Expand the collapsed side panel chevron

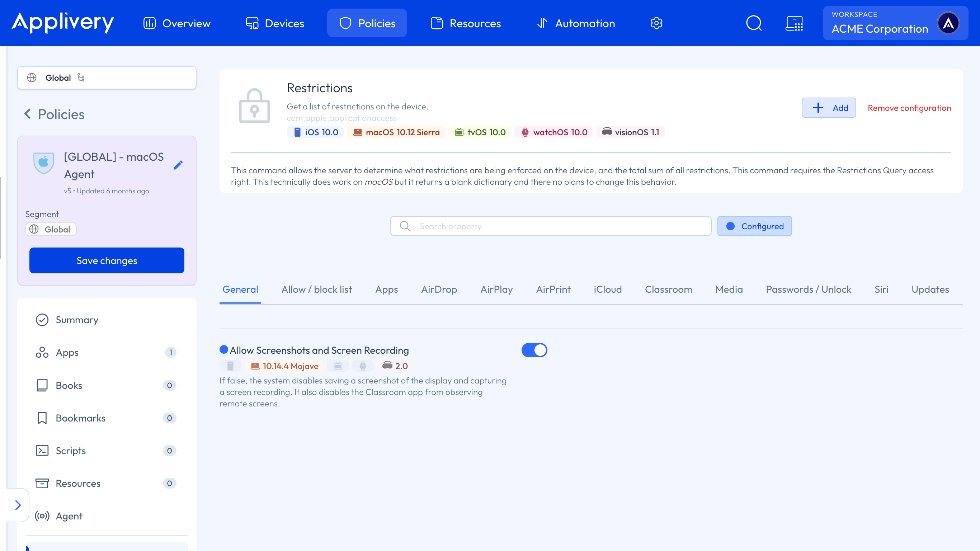point(18,505)
